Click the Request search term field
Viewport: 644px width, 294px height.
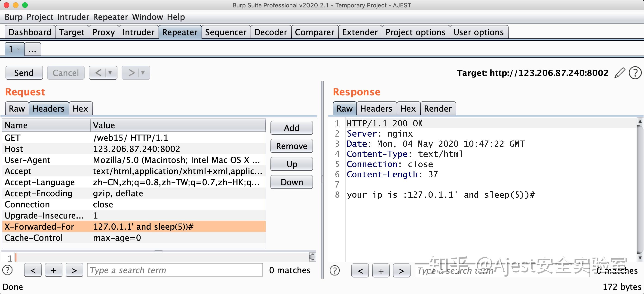coord(175,270)
